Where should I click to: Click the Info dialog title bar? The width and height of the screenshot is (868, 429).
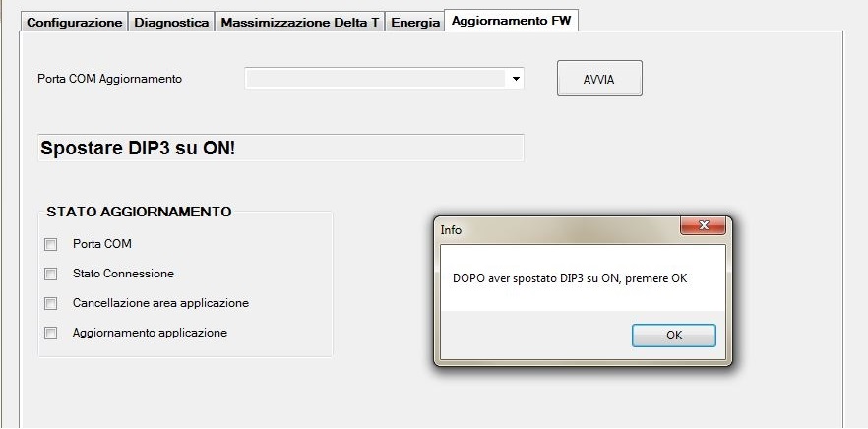point(551,229)
